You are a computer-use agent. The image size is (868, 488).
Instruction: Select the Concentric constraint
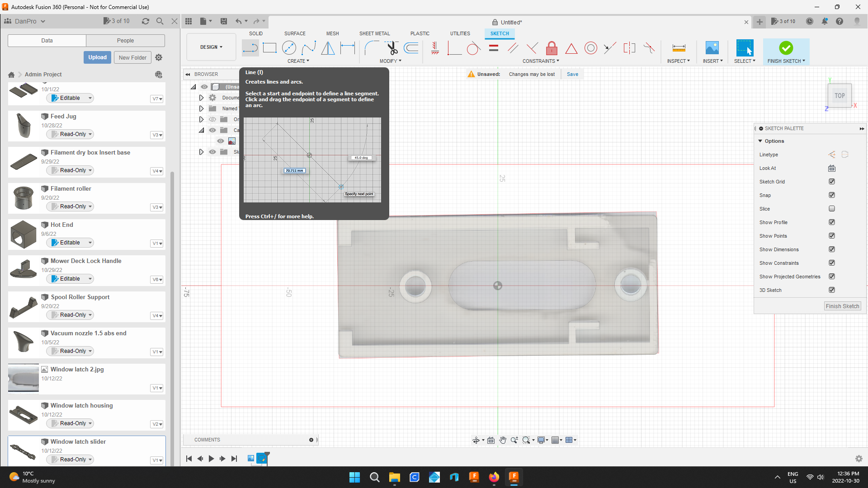pos(590,48)
